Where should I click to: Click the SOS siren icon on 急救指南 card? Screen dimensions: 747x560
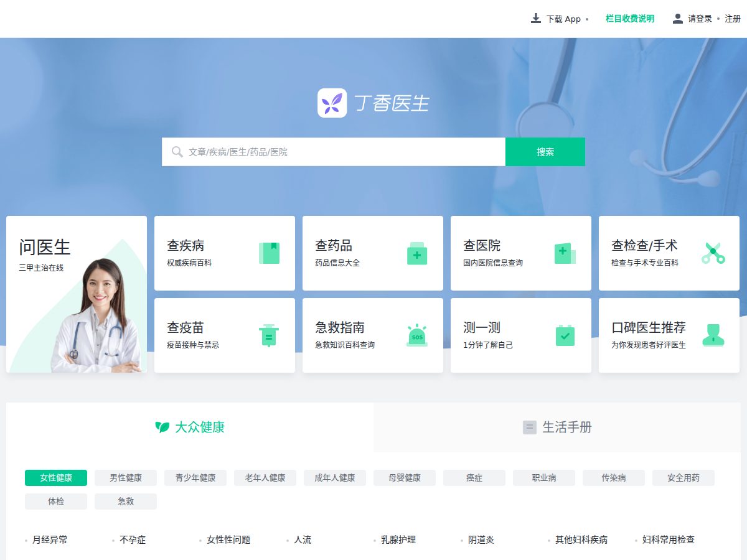pyautogui.click(x=417, y=335)
